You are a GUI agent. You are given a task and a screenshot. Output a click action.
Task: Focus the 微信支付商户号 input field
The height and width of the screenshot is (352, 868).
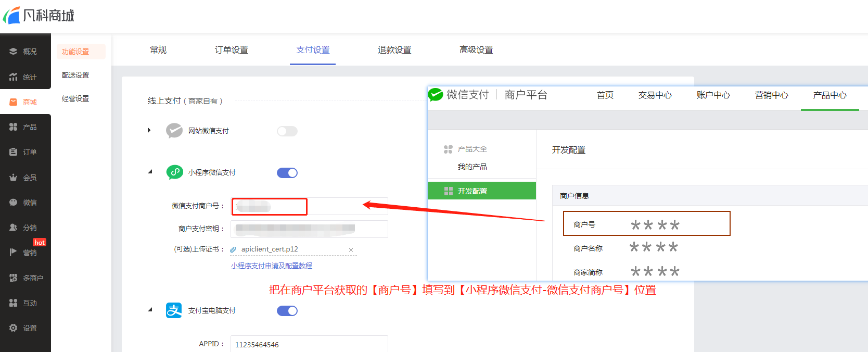pyautogui.click(x=309, y=206)
